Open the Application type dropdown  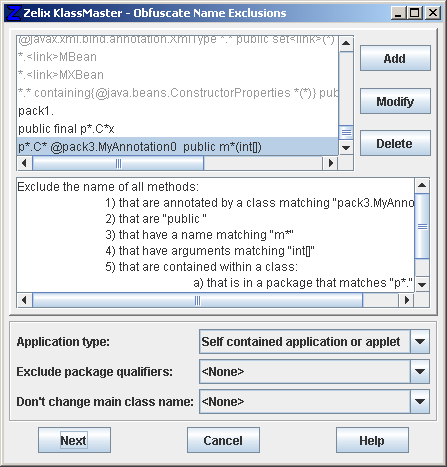pos(420,342)
